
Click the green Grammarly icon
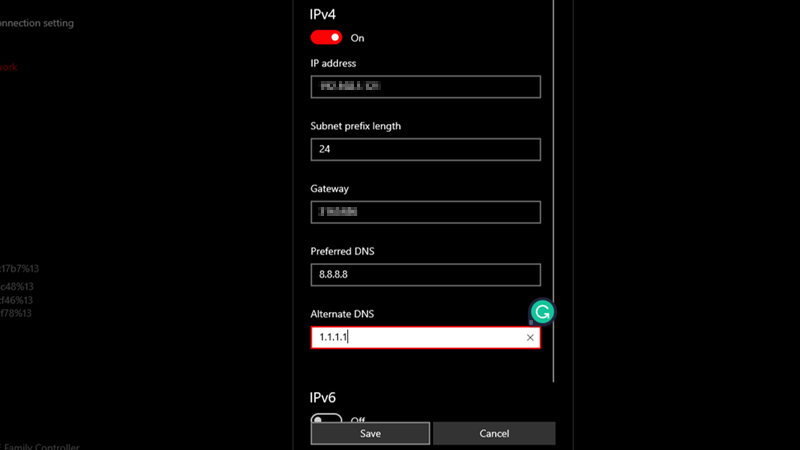pos(541,312)
